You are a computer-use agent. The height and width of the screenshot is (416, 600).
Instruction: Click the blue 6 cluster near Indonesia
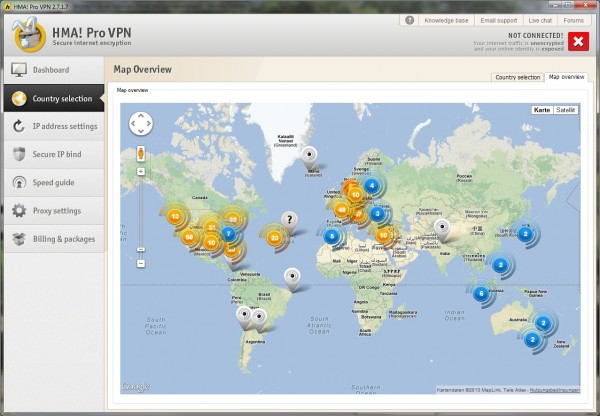[x=481, y=294]
